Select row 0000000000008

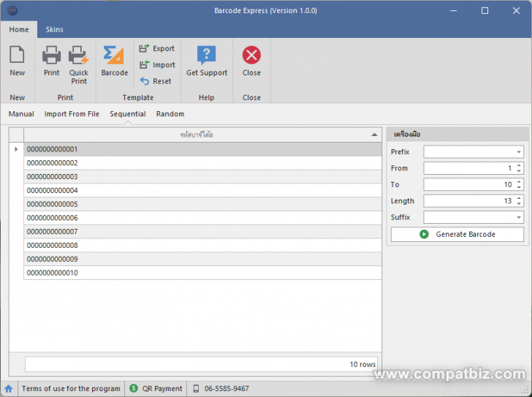point(202,246)
